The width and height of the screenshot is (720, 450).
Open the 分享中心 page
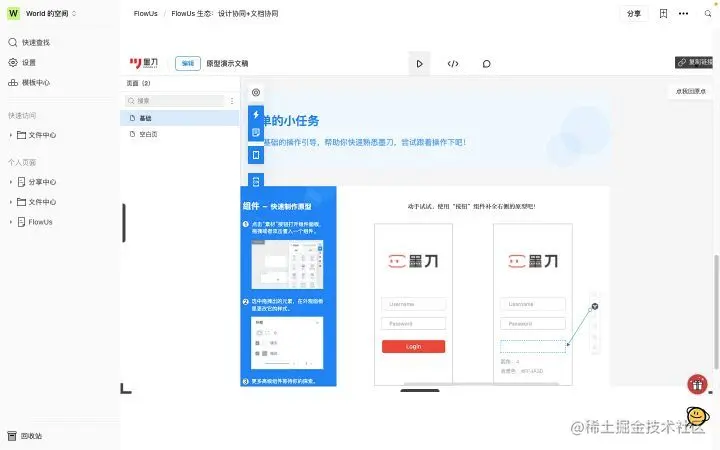[37, 182]
